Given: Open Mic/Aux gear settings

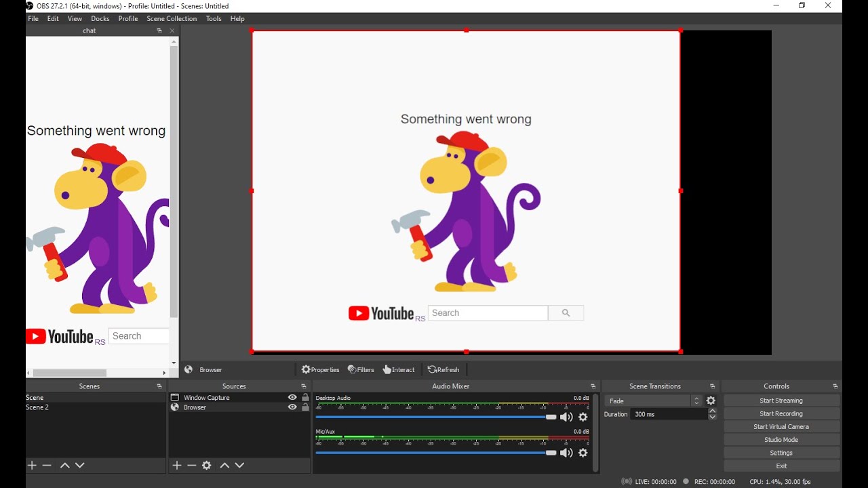Looking at the screenshot, I should pos(583,453).
